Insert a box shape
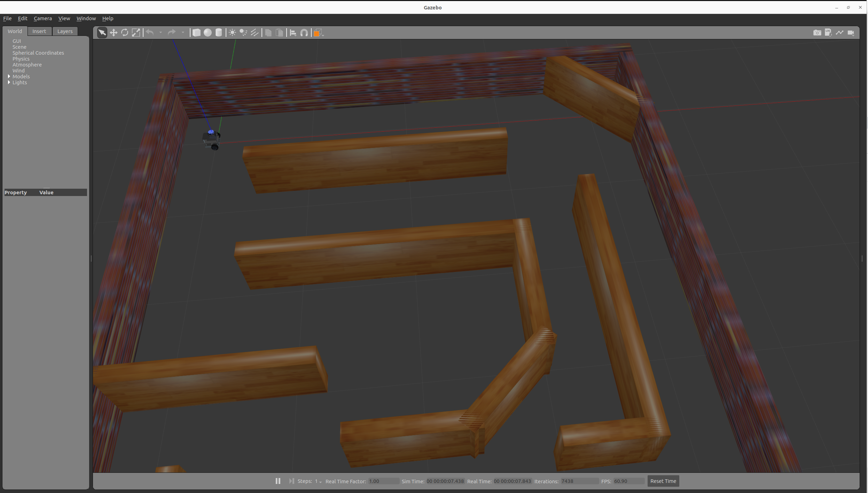Screen dimensions: 868x493 [196, 33]
